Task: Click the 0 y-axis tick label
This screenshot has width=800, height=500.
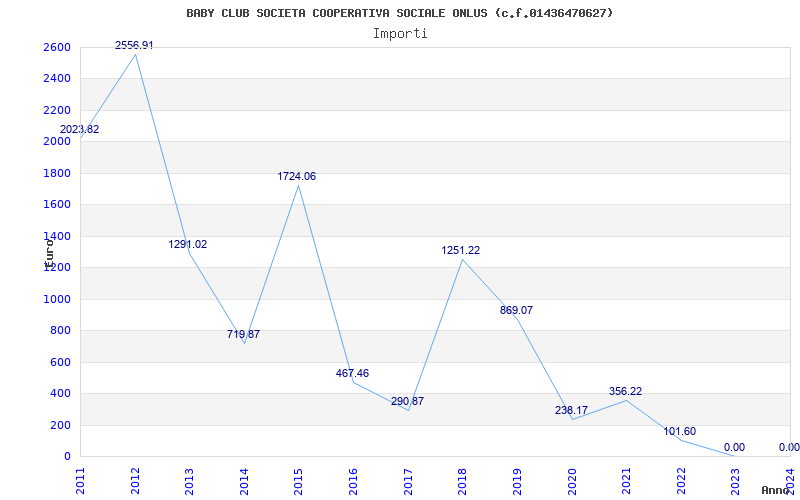Action: coord(67,457)
